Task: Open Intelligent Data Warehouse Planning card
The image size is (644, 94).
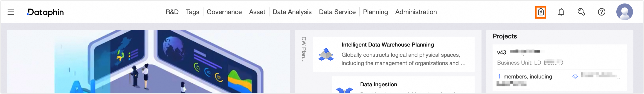Action: click(x=388, y=45)
